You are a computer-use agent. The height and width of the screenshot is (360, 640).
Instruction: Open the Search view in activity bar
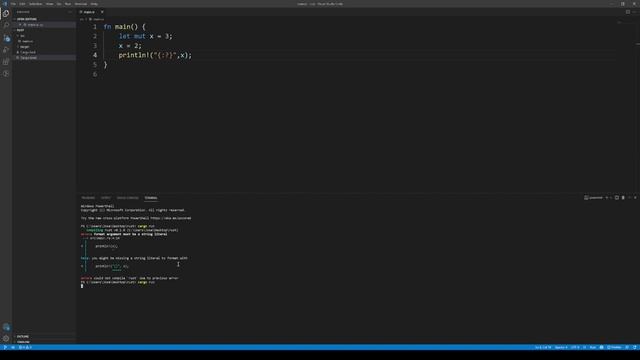[6, 25]
